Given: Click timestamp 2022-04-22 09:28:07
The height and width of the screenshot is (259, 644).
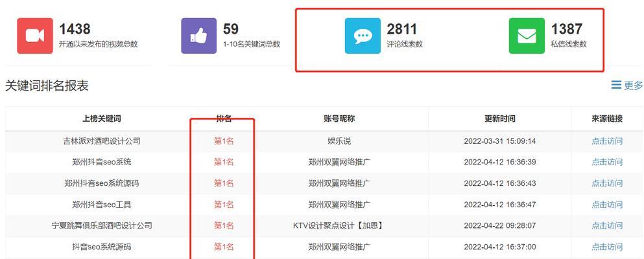Looking at the screenshot, I should coord(500,225).
